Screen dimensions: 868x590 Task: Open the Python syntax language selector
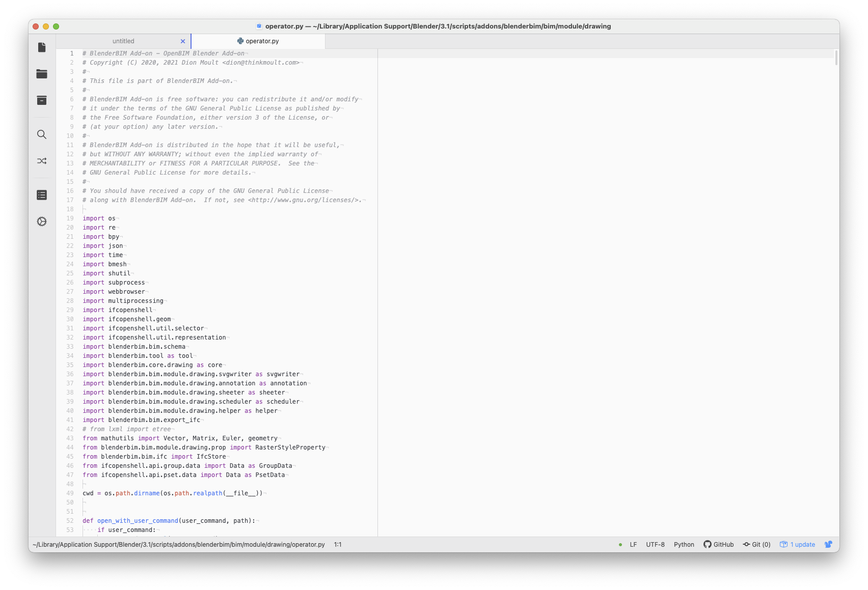[684, 544]
